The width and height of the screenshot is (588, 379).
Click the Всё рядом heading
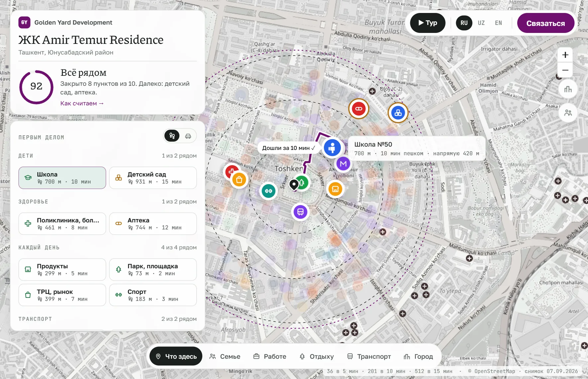tap(83, 72)
